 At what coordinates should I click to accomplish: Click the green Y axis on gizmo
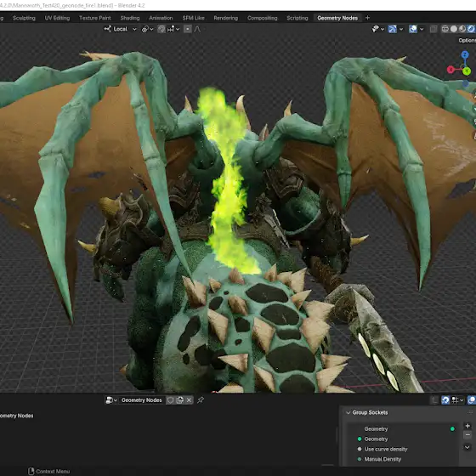(x=467, y=71)
